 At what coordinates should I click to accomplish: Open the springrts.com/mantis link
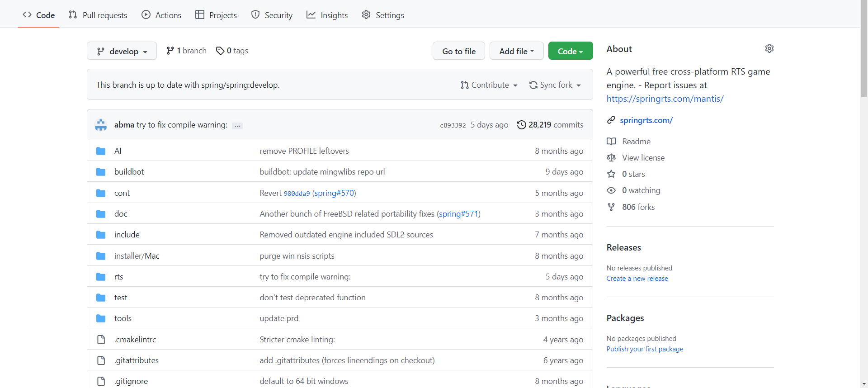pyautogui.click(x=665, y=99)
